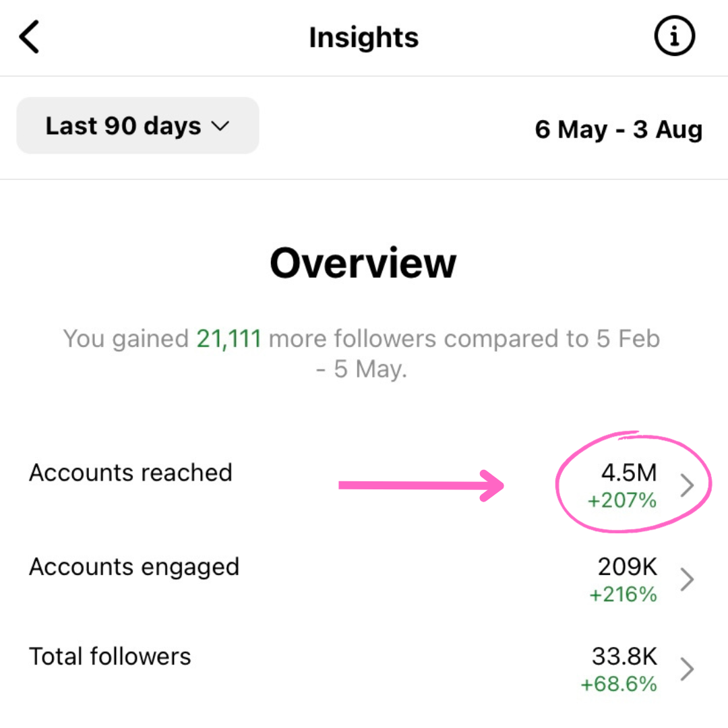Tap the Insights page title
This screenshot has height=728, width=728.
pyautogui.click(x=363, y=37)
